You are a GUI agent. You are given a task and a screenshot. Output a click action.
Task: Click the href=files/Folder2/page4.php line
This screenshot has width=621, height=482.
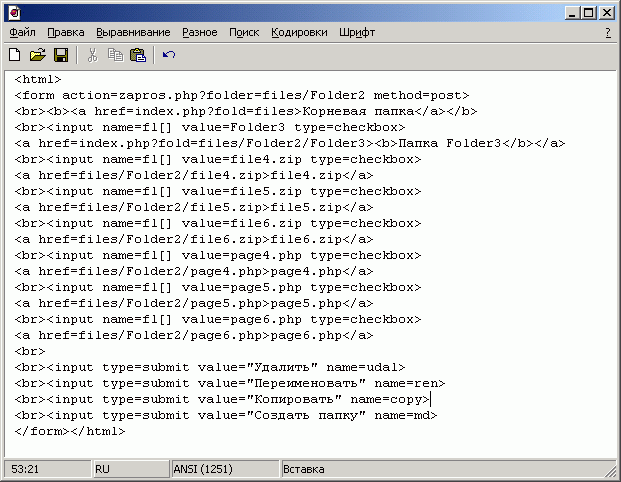(x=194, y=272)
